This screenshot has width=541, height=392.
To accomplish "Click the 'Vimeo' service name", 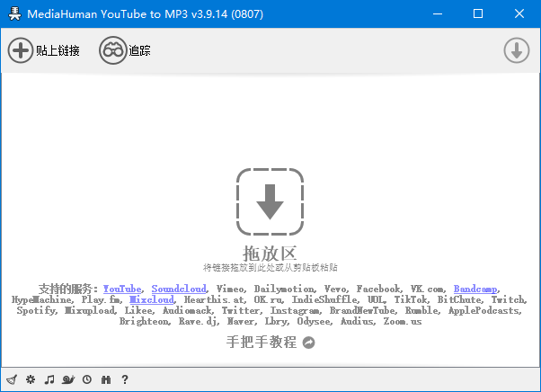I will (x=230, y=289).
